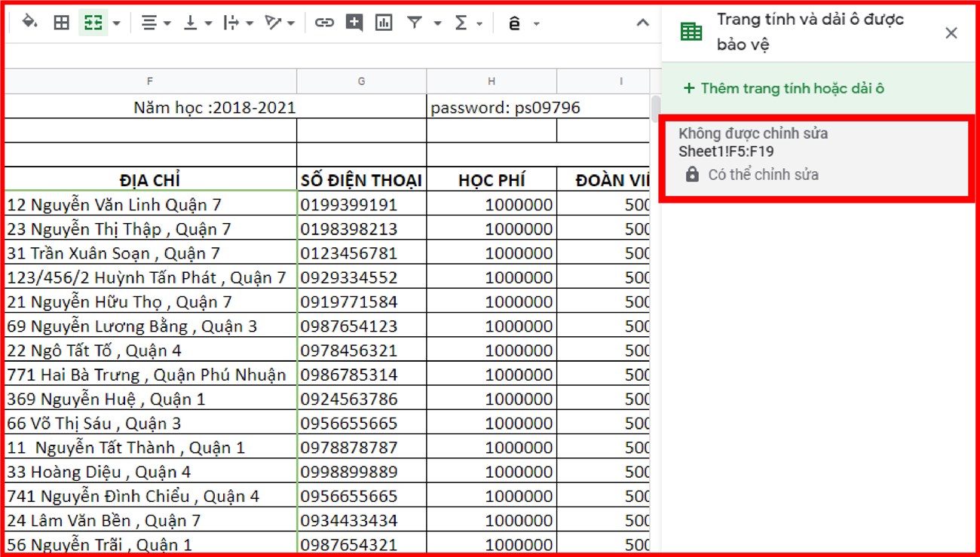Select column H header
Image resolution: width=980 pixels, height=557 pixels.
(x=492, y=81)
